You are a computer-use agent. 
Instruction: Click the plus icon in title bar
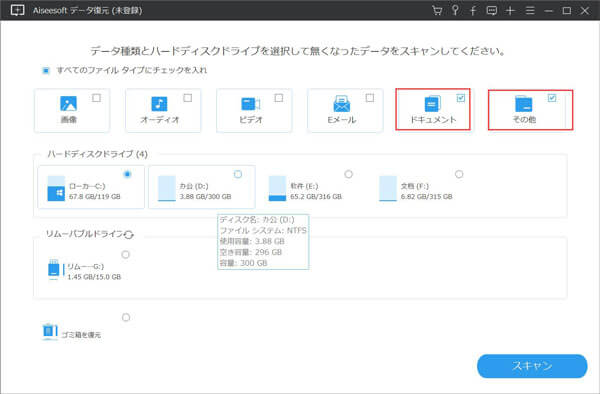coord(510,10)
